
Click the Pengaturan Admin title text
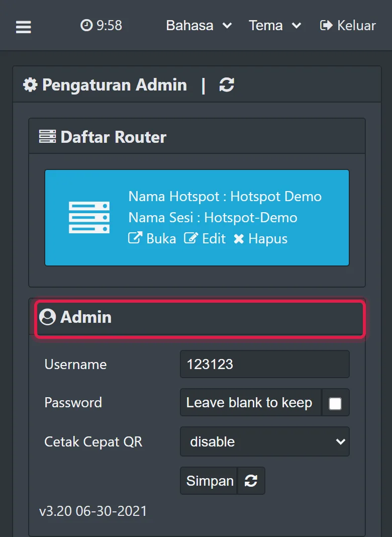tap(115, 84)
